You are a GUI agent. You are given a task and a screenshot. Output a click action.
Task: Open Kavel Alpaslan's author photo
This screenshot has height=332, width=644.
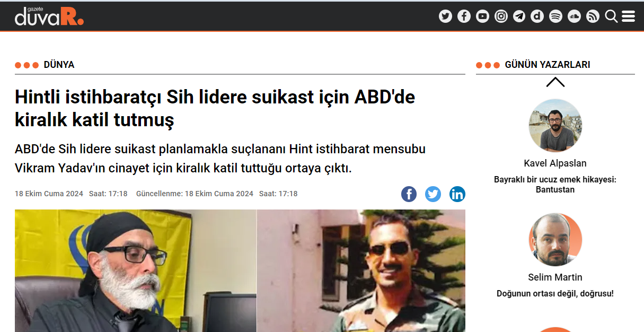tap(555, 126)
